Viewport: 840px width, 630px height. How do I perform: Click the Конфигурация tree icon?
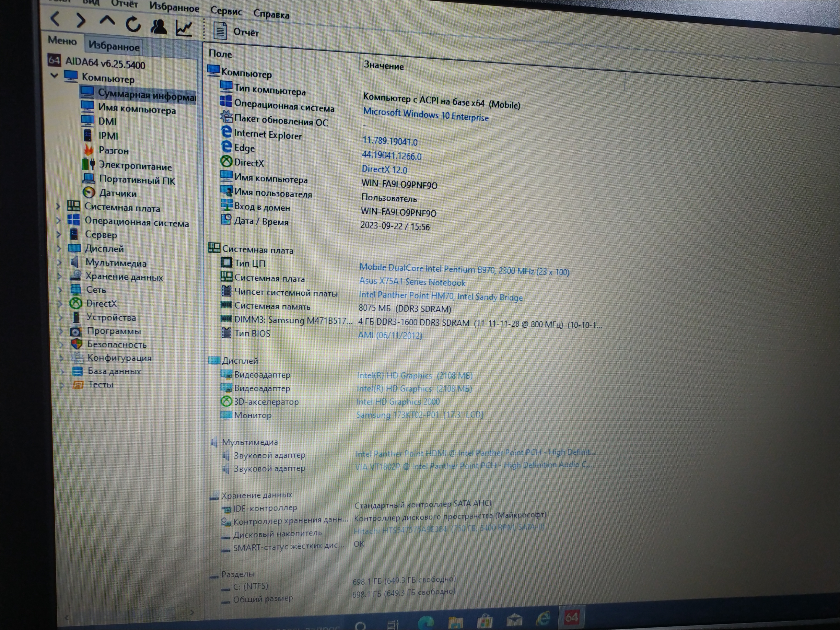click(x=77, y=357)
